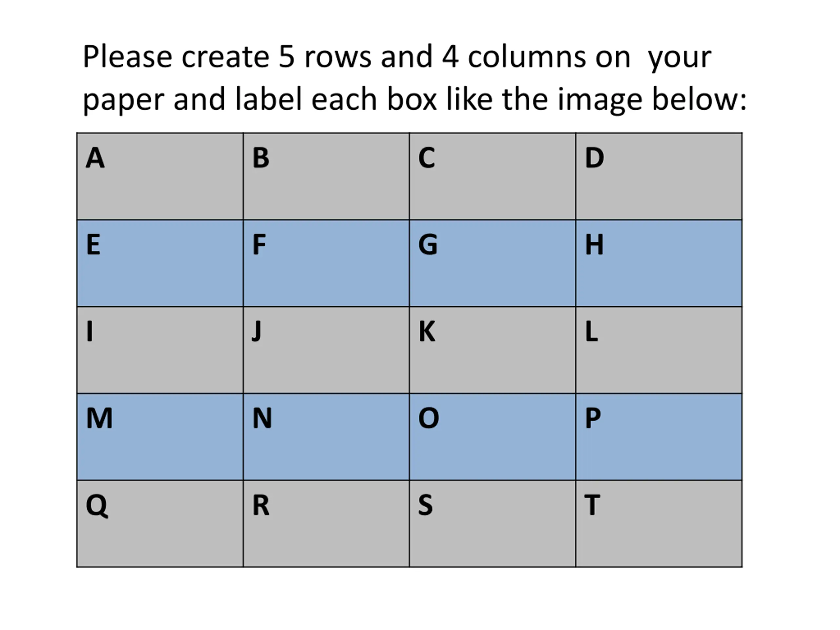The image size is (840, 630).
Task: Select the cell labeled D
Action: click(659, 176)
